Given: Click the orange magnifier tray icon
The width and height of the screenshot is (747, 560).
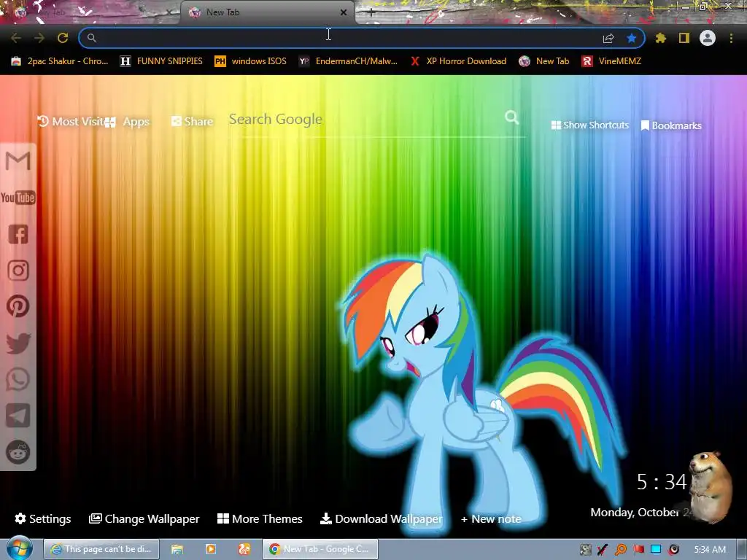Looking at the screenshot, I should pos(621,550).
